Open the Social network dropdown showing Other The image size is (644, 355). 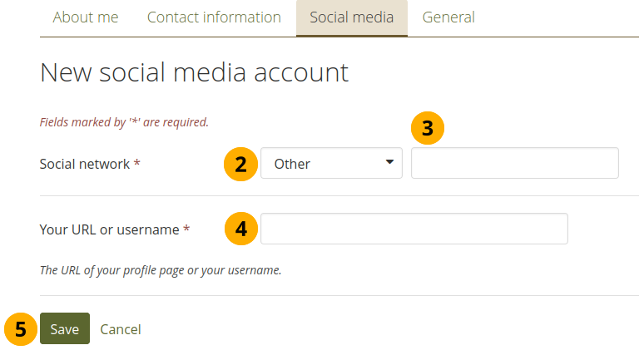click(x=331, y=164)
